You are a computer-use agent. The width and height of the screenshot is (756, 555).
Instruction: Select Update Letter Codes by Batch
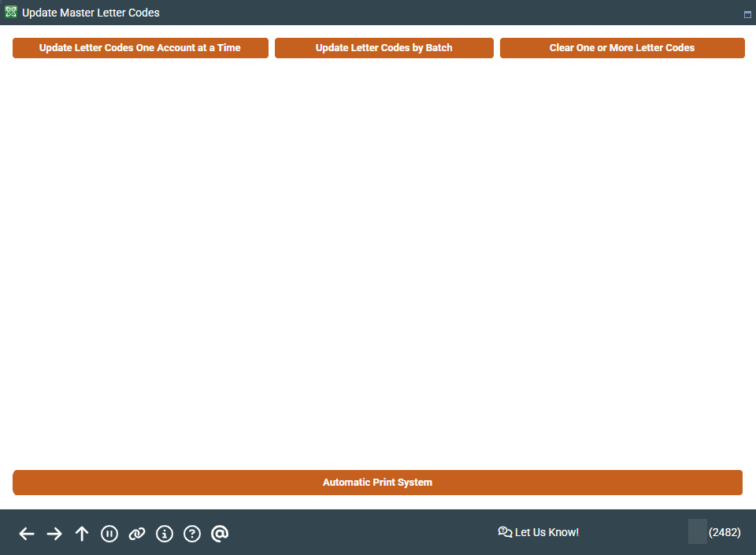point(384,48)
